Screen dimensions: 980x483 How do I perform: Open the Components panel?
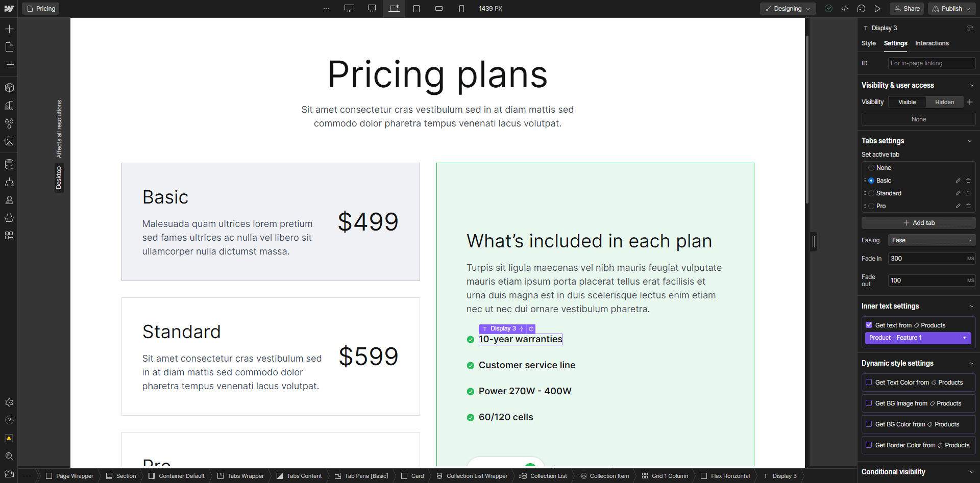click(9, 87)
